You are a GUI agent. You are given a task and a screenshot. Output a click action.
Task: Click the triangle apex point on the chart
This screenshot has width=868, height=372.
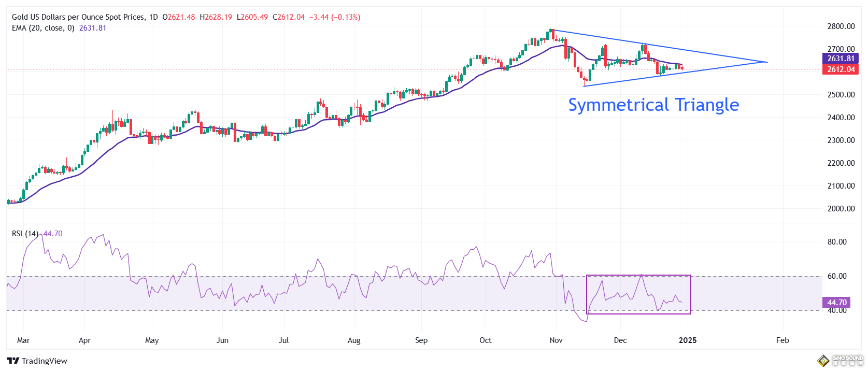766,62
